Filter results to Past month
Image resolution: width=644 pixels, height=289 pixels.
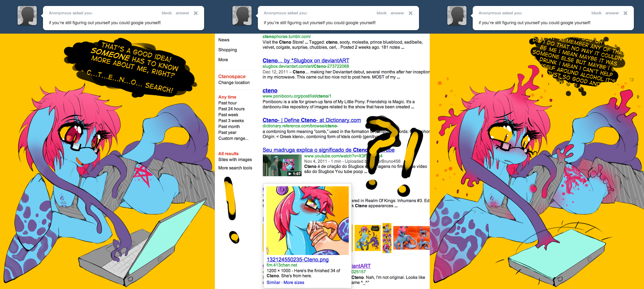pos(229,127)
